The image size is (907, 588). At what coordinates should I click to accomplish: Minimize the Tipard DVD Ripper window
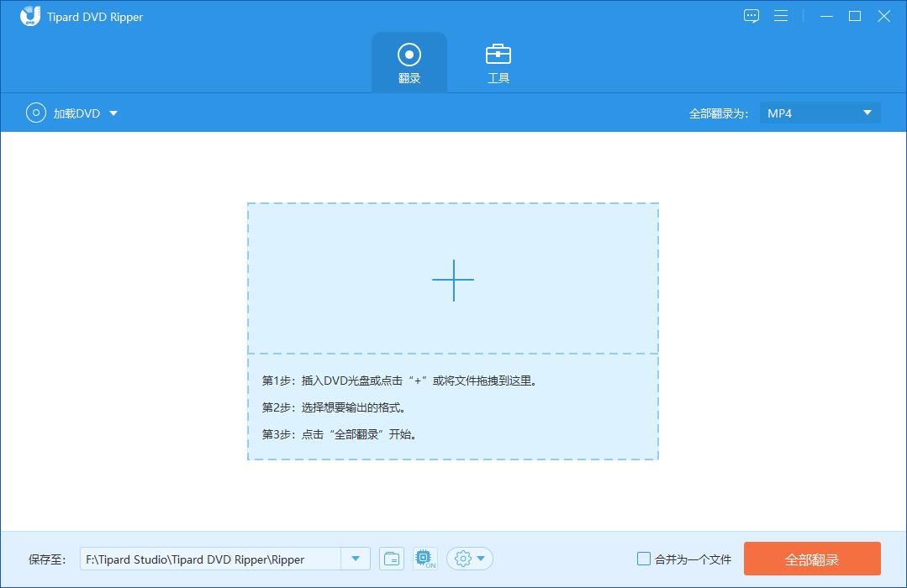tap(826, 16)
